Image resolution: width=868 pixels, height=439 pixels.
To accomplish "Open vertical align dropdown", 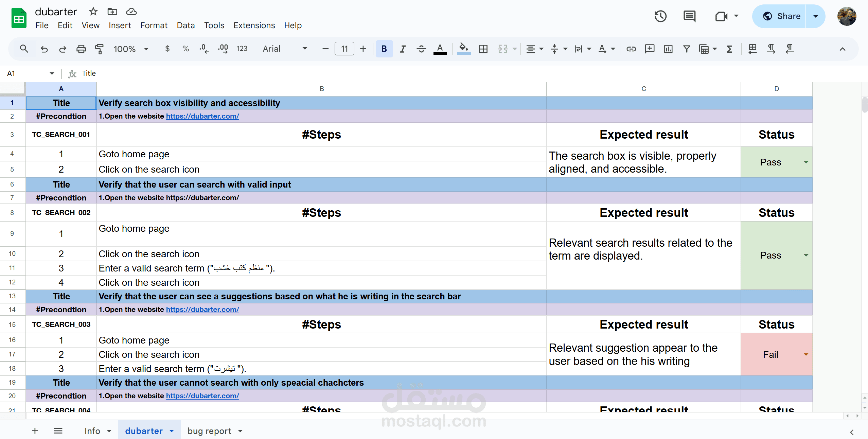I will point(559,49).
